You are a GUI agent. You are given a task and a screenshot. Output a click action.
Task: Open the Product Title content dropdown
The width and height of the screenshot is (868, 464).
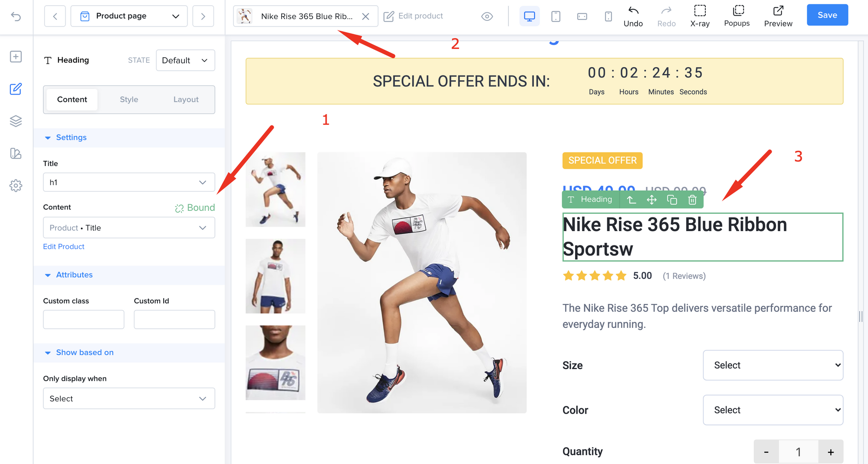[129, 228]
